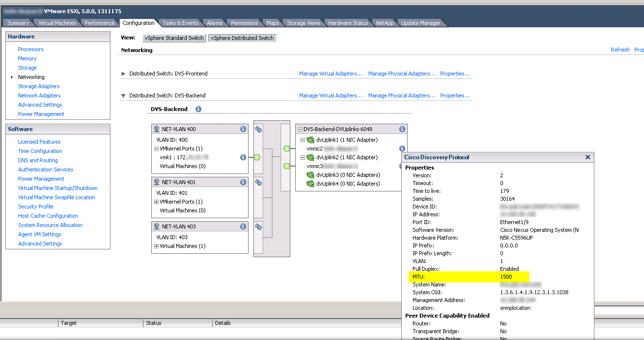The image size is (644, 340).
Task: Open the Summary tab
Action: pos(18,23)
